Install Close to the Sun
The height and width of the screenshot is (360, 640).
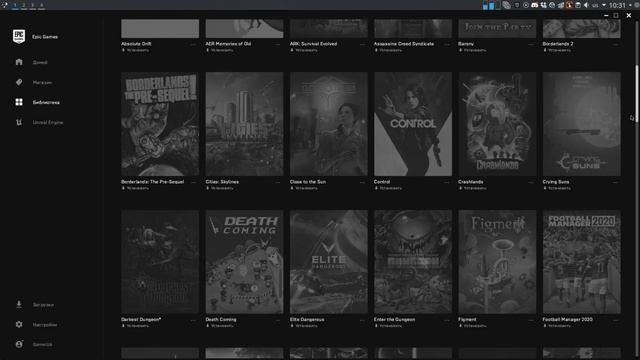point(304,188)
